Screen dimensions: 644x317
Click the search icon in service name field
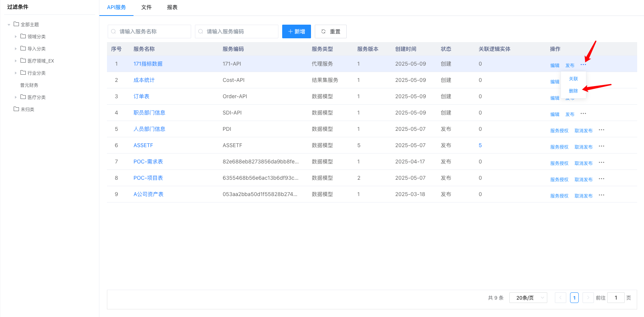[x=113, y=31]
